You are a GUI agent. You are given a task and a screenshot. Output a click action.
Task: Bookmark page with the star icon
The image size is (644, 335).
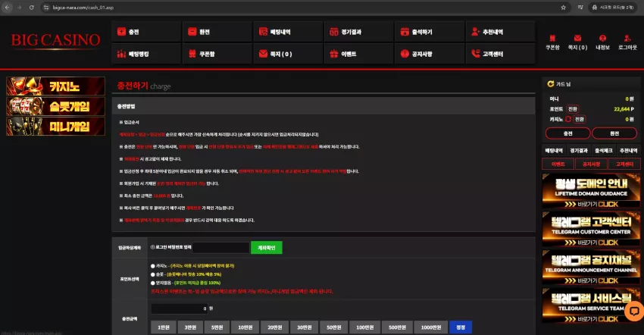(563, 8)
